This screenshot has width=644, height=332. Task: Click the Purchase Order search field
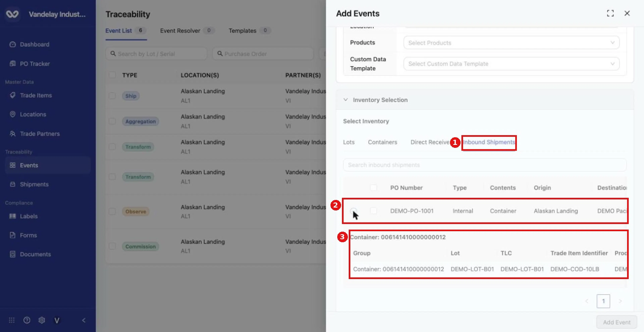coord(263,54)
